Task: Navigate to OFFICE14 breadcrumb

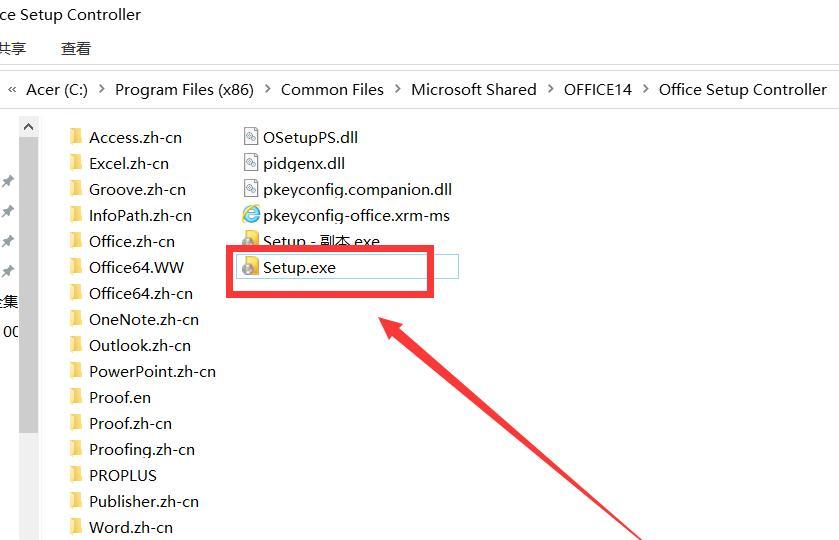Action: [598, 89]
